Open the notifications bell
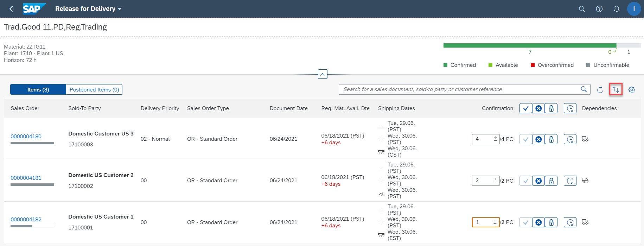Screen dimensions: 644x246 click(617, 9)
